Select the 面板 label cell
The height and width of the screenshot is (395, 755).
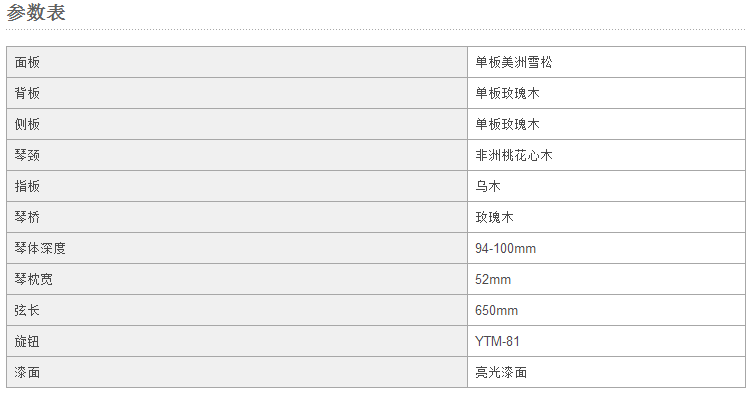click(237, 62)
